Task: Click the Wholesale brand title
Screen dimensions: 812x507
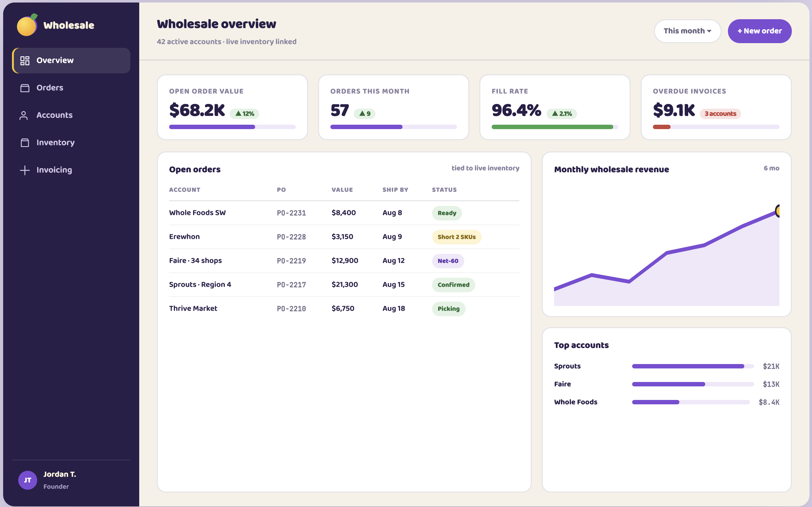Action: (69, 25)
